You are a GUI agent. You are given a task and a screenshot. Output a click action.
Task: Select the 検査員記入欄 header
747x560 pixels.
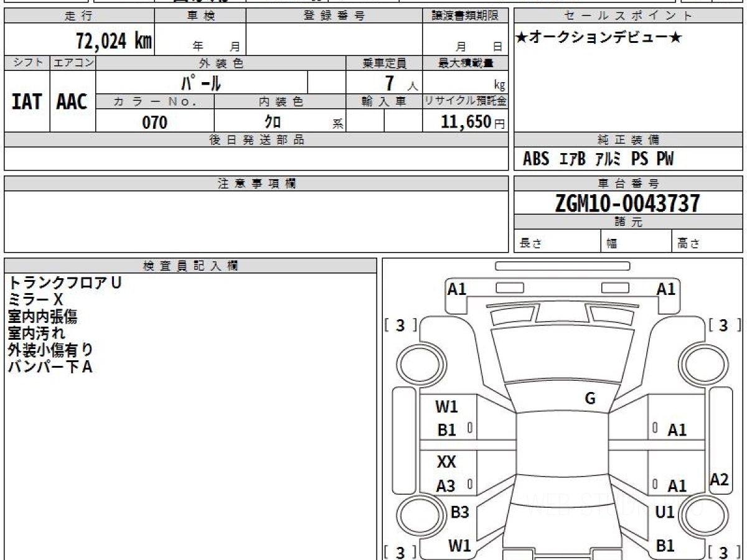190,266
